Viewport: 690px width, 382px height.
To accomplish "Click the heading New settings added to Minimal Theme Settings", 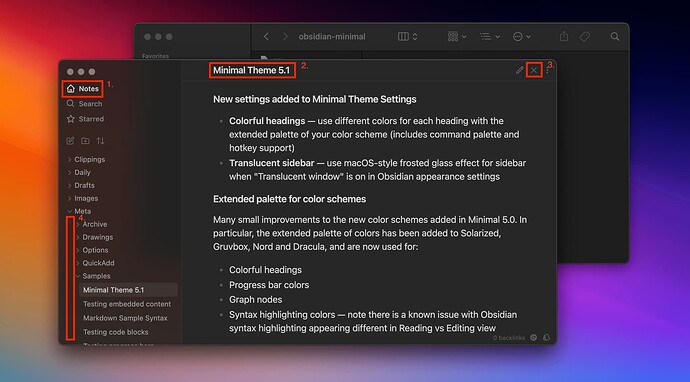I will [315, 99].
